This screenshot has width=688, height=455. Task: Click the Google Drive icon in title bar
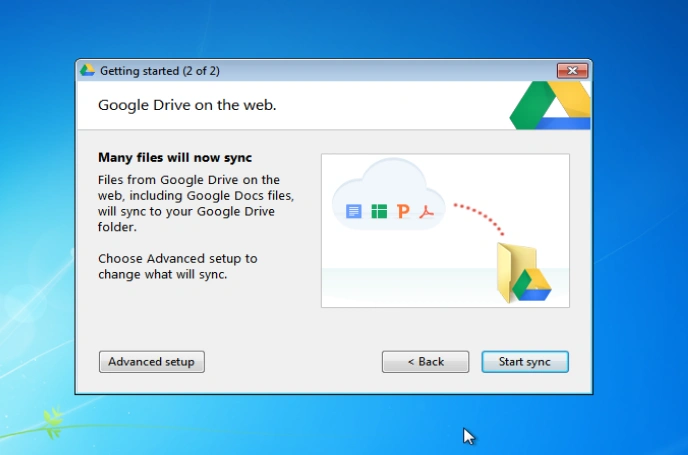(87, 70)
